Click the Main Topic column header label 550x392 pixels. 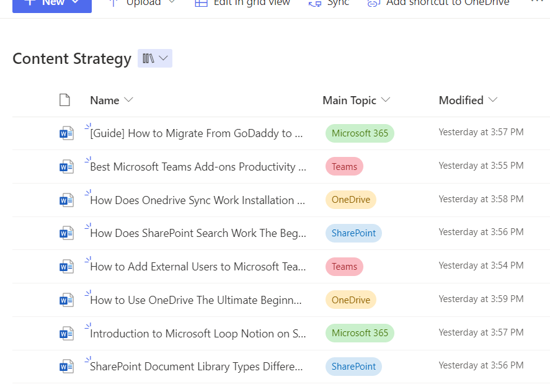349,100
